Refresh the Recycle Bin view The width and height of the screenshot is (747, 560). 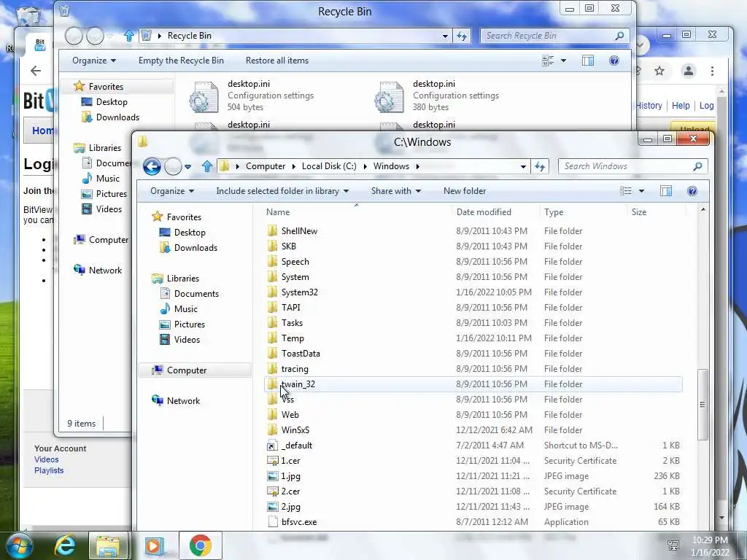click(x=462, y=36)
